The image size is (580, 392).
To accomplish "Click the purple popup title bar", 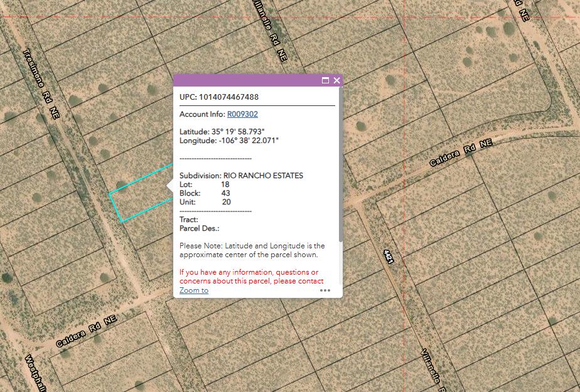I will [245, 80].
